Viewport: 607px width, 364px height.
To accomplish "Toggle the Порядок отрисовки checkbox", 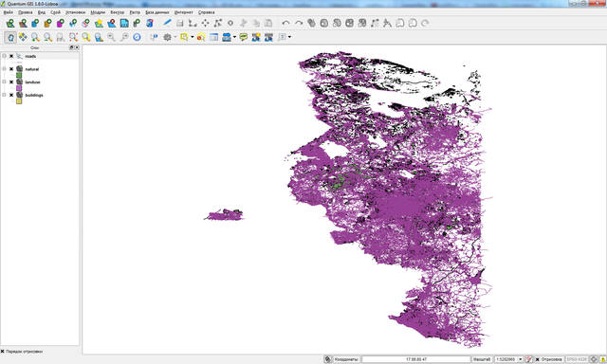I will click(3, 352).
